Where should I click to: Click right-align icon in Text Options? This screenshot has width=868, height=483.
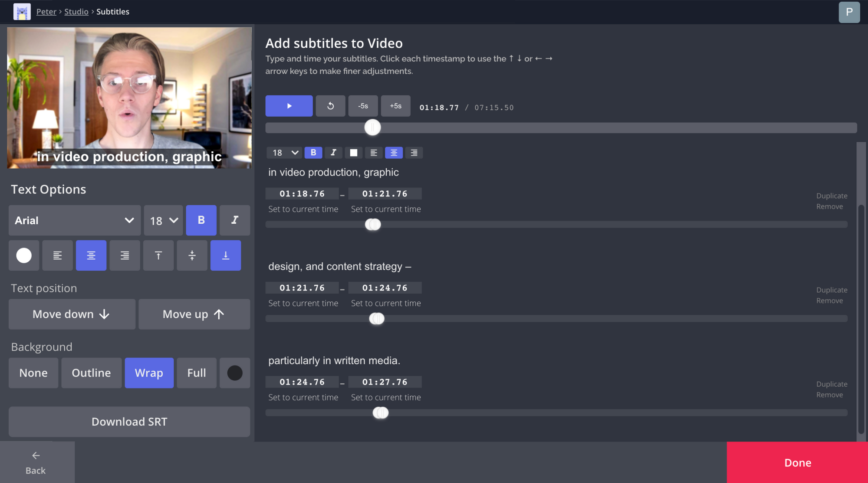(x=125, y=255)
